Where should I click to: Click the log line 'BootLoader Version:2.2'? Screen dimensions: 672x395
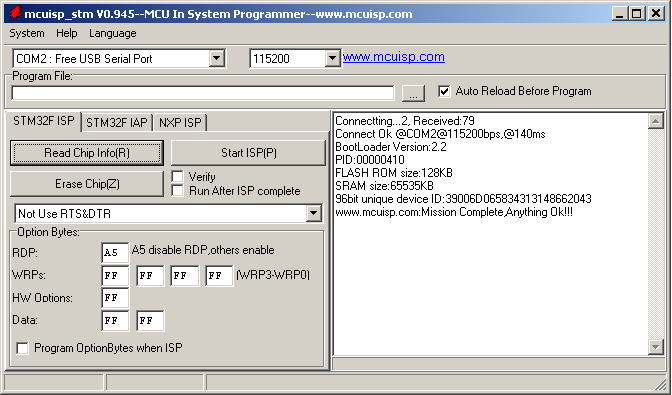(391, 147)
